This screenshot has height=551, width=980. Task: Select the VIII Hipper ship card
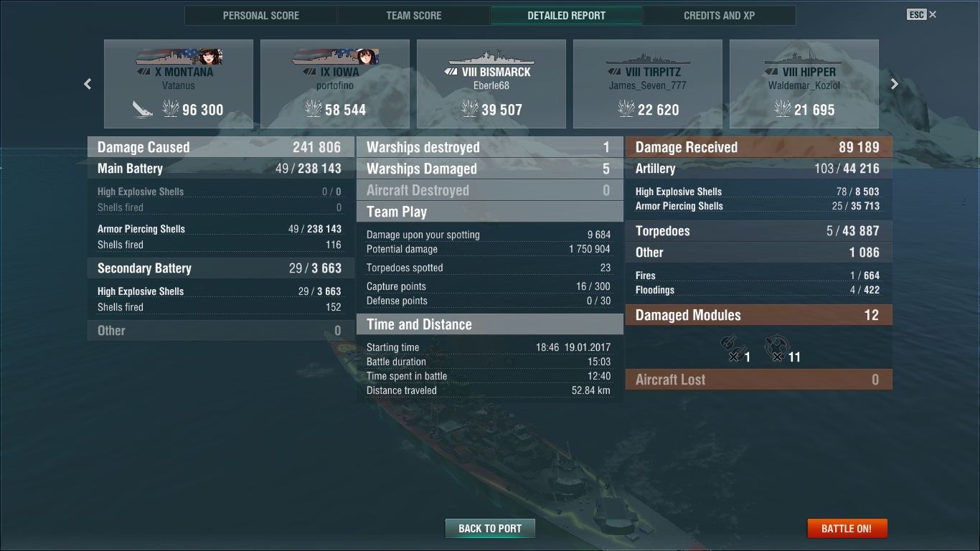coord(804,84)
